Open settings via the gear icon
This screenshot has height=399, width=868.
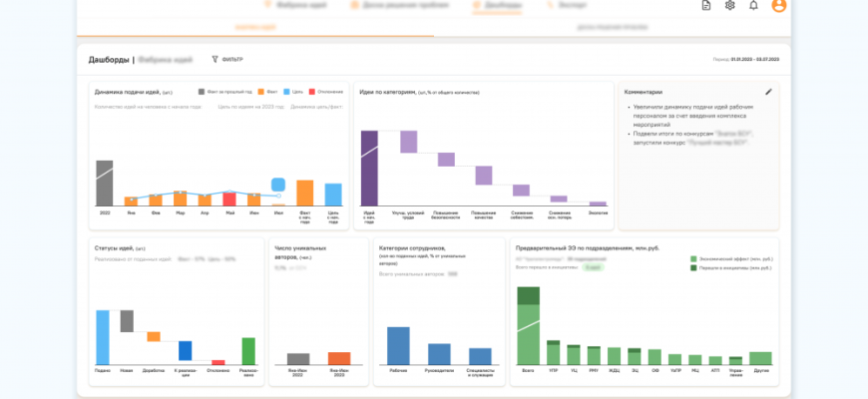point(730,6)
